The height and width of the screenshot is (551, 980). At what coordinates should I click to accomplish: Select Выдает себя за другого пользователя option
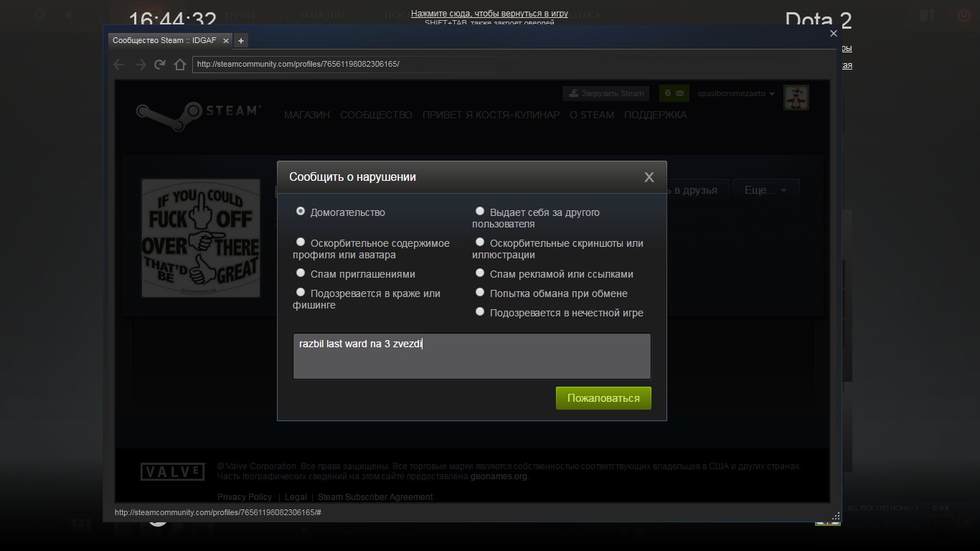pyautogui.click(x=480, y=212)
